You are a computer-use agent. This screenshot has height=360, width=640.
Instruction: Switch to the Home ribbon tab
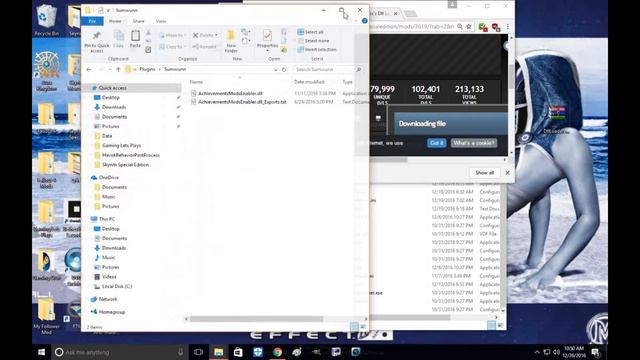click(115, 21)
